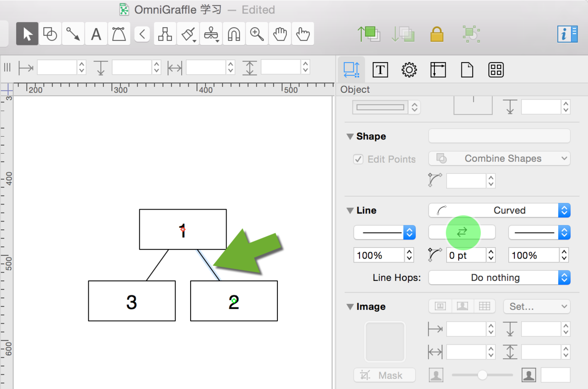Select the box labeled 2
Image resolution: width=588 pixels, height=389 pixels.
tap(234, 301)
